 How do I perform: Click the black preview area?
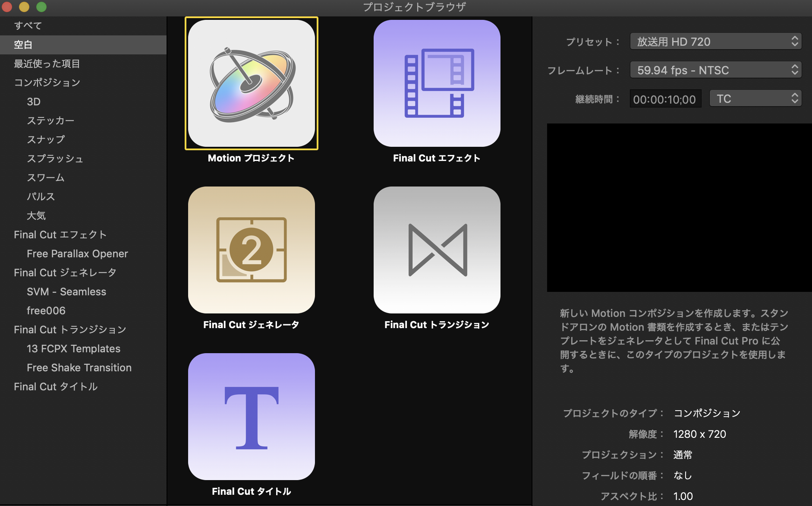(x=679, y=208)
